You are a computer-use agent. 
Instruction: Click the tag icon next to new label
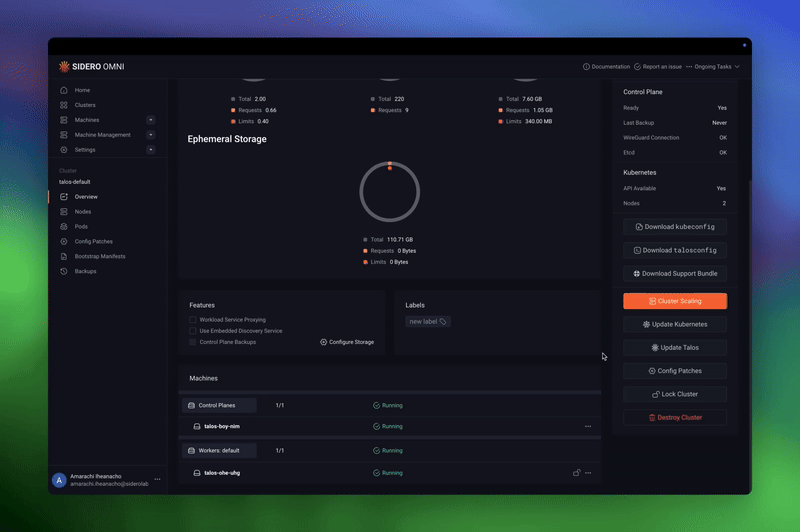point(443,322)
